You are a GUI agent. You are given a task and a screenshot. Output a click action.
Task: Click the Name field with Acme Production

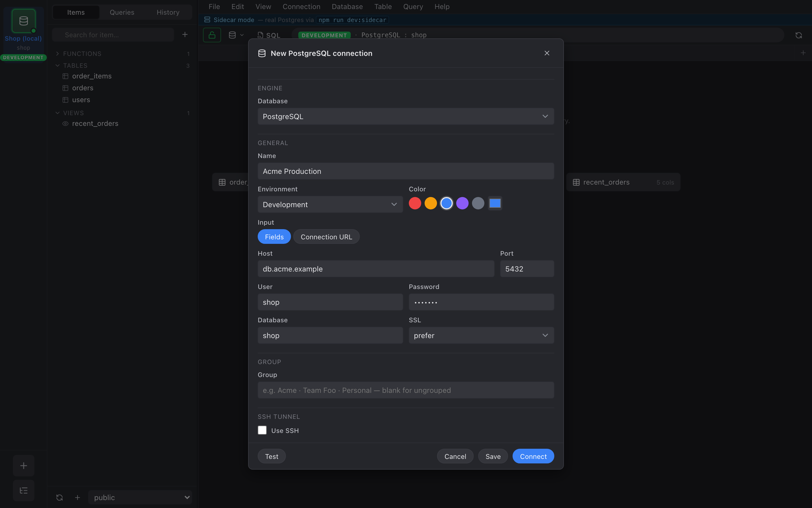point(406,171)
